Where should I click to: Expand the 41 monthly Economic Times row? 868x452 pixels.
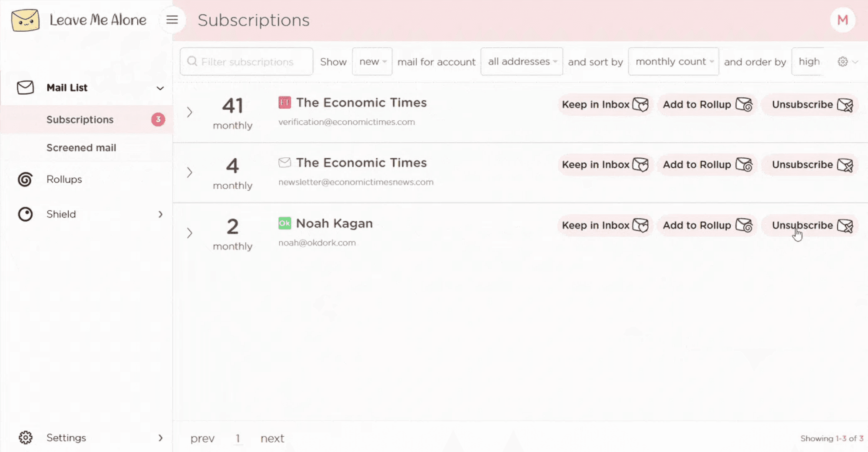coord(190,112)
